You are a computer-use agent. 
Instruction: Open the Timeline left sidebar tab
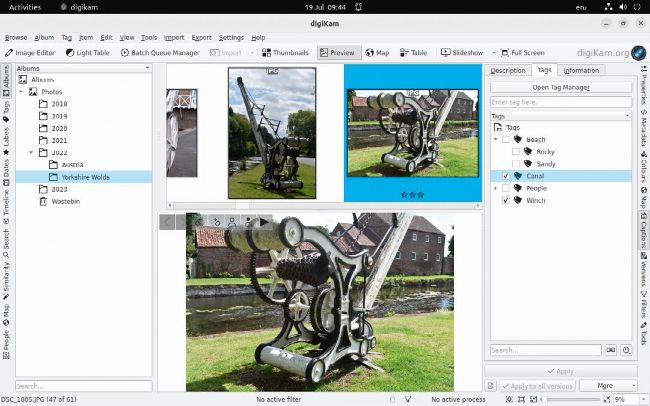point(6,207)
